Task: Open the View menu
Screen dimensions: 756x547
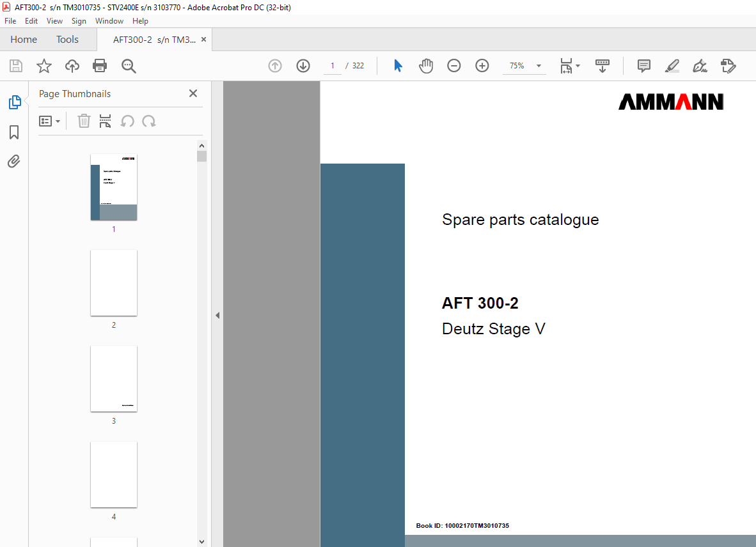Action: [54, 20]
